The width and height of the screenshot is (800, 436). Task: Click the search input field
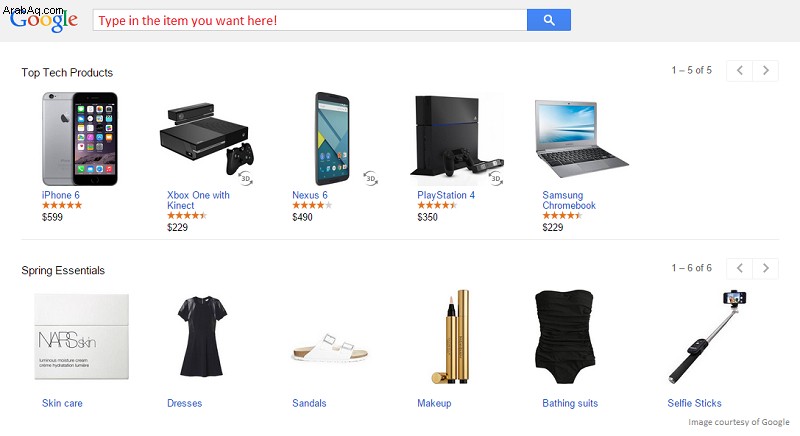[310, 20]
